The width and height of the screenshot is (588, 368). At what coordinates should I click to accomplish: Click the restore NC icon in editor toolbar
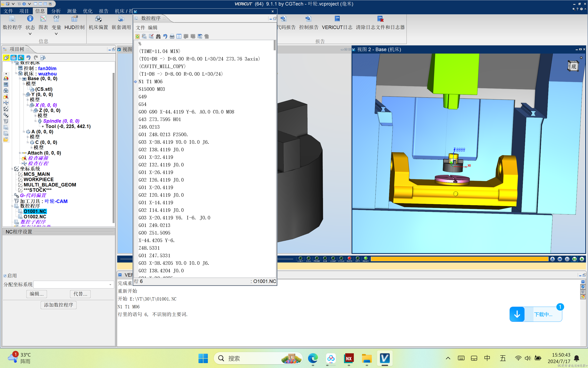tap(200, 37)
